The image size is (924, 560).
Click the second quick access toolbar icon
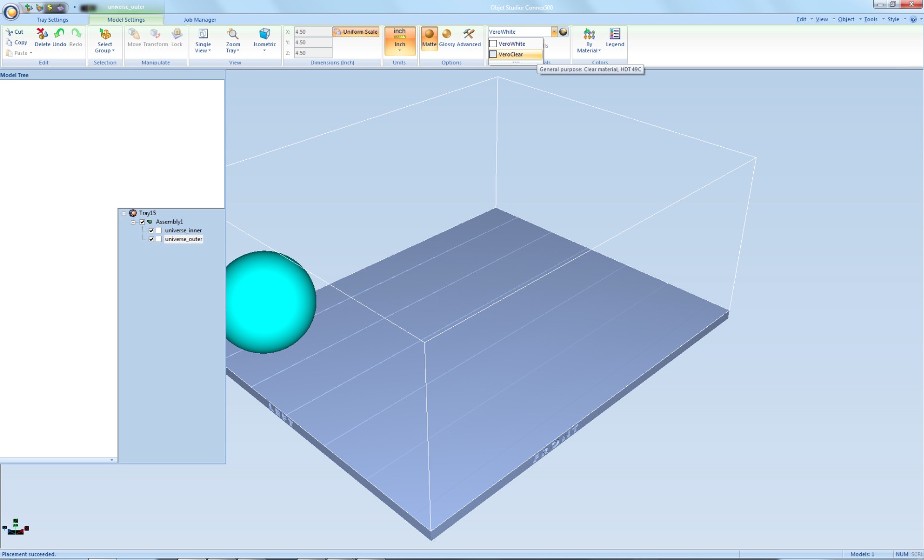pos(39,7)
